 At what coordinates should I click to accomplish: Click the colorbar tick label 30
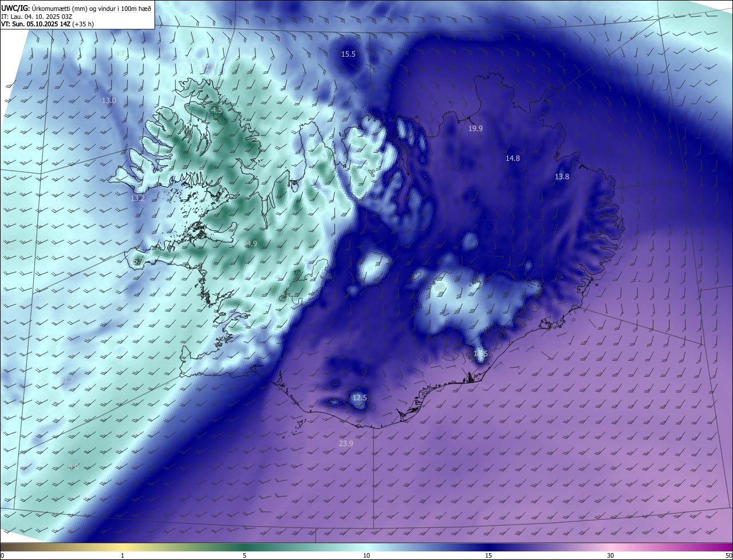(x=610, y=555)
